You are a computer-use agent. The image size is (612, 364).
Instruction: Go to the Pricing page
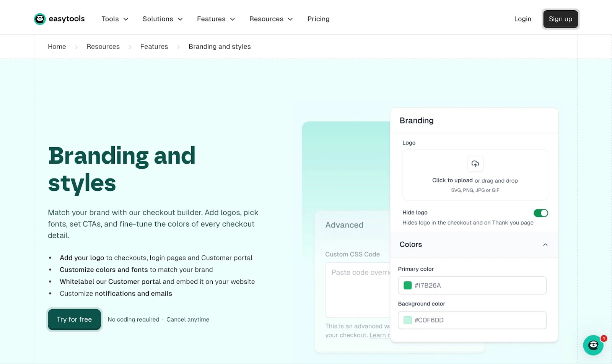pos(318,19)
